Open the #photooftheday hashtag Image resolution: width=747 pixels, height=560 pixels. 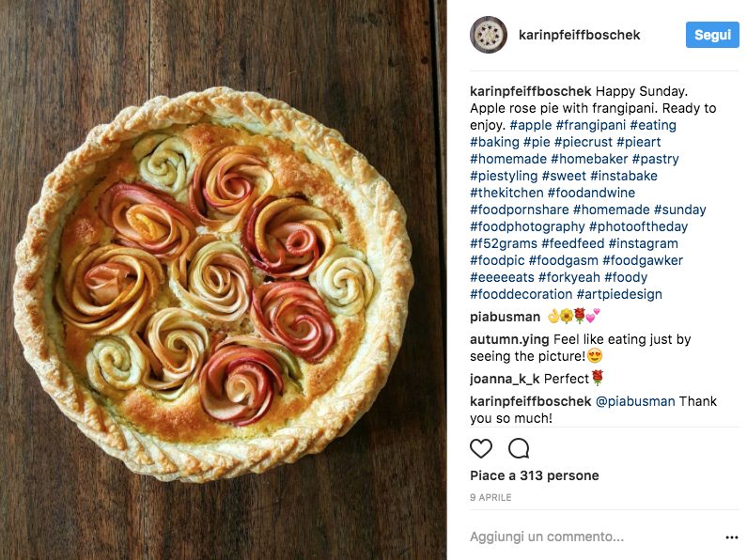tap(638, 226)
